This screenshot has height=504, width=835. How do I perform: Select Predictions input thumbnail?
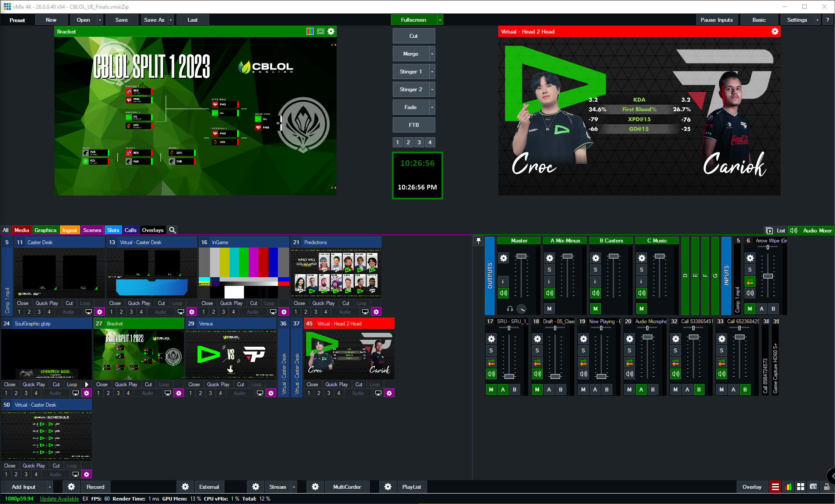pos(336,273)
